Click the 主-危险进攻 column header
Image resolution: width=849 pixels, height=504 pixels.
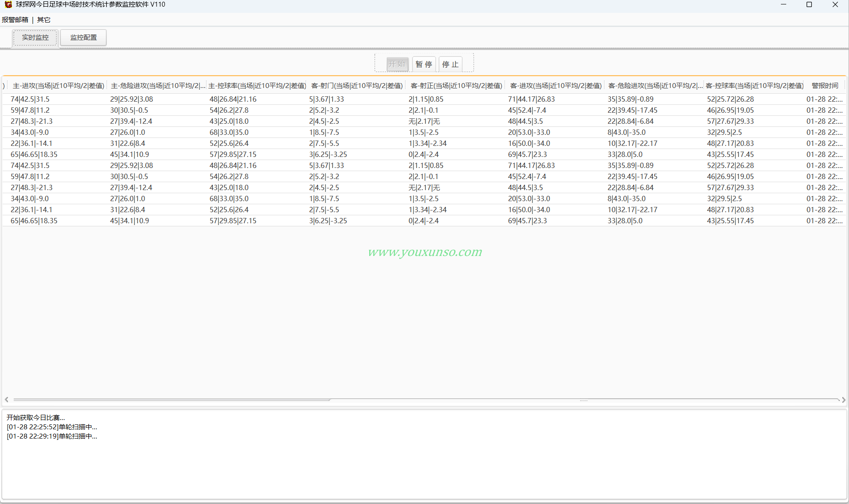[x=157, y=86]
